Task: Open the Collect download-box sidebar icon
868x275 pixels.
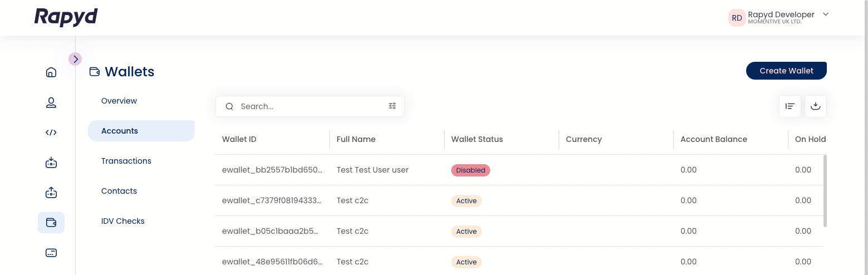Action: (x=51, y=163)
